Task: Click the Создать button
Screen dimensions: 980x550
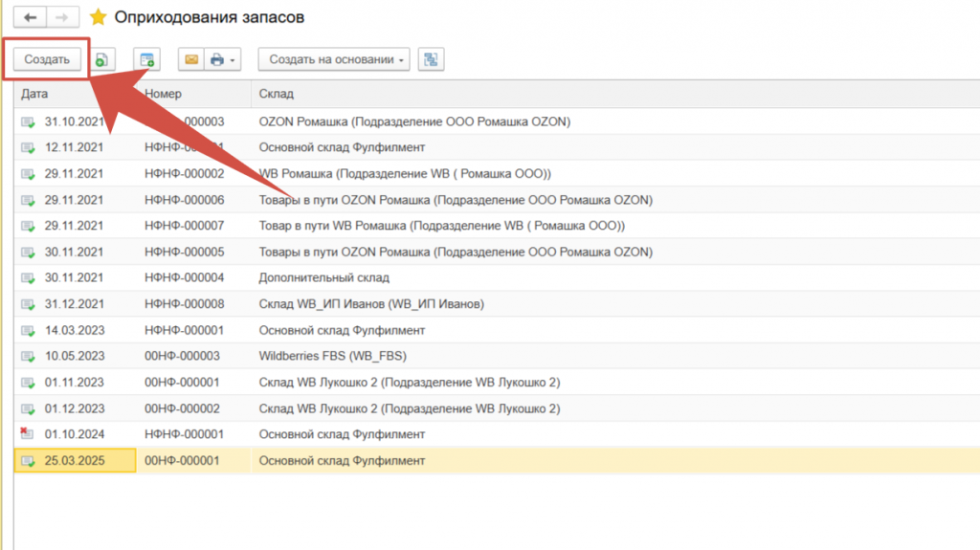Action: (47, 59)
